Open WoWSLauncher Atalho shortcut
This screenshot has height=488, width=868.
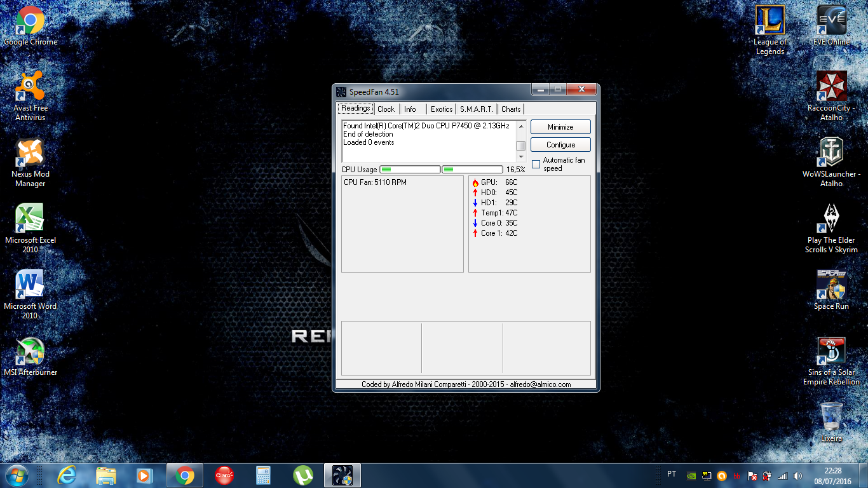coord(831,163)
